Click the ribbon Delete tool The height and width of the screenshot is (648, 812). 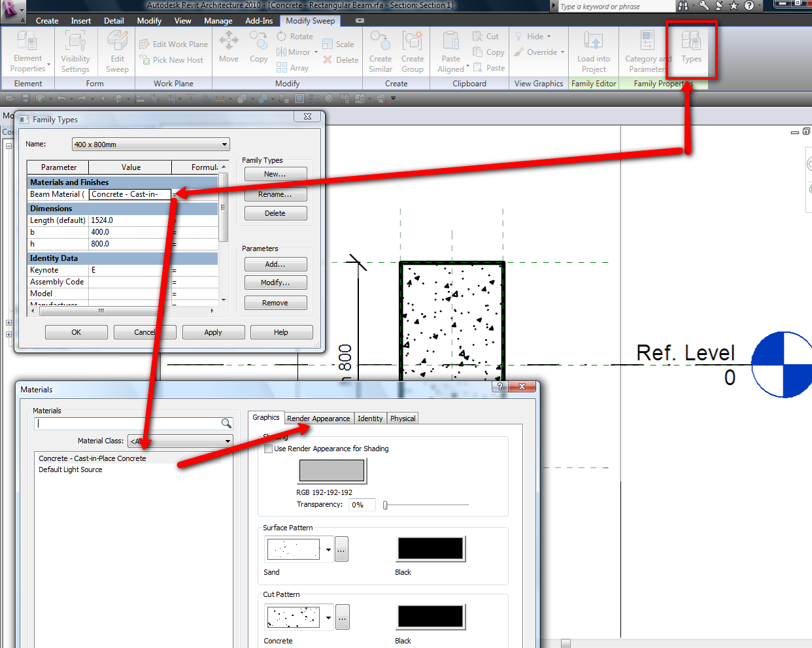click(x=341, y=60)
